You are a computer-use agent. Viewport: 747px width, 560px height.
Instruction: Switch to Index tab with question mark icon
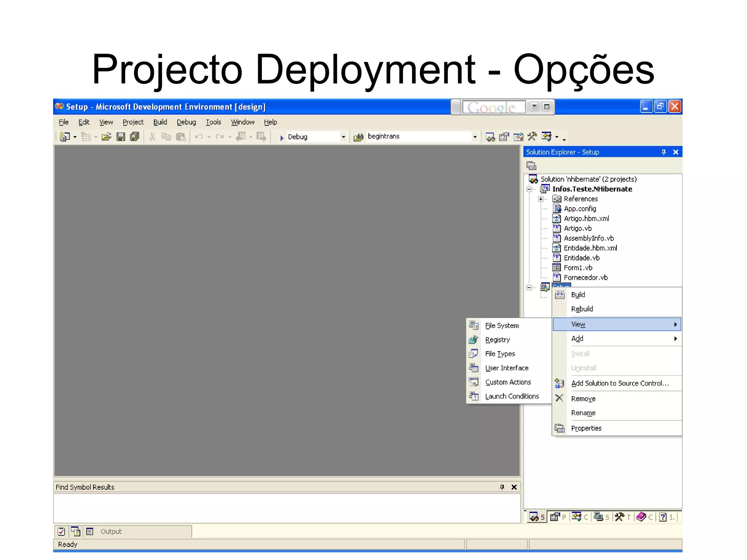(x=667, y=517)
